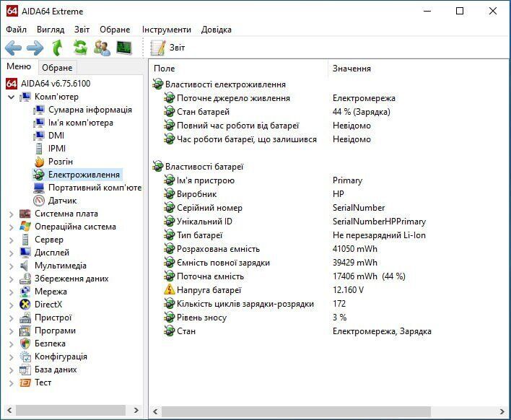Click the Значення column header
Screen dimensions: 511x420
pos(352,69)
